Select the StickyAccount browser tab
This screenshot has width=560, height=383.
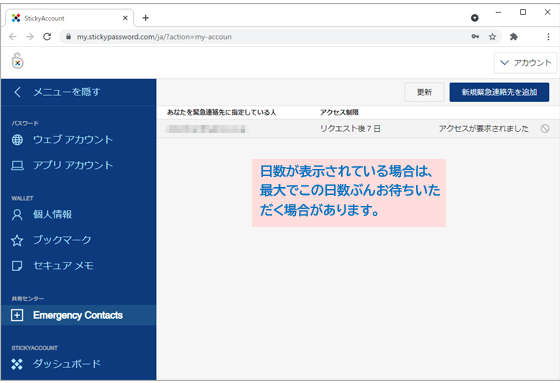70,18
